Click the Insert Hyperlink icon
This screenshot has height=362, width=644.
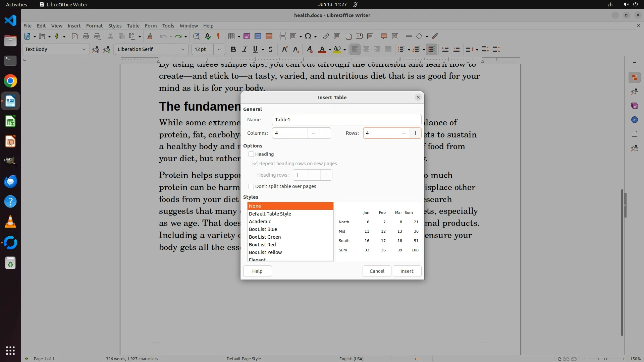pyautogui.click(x=326, y=36)
